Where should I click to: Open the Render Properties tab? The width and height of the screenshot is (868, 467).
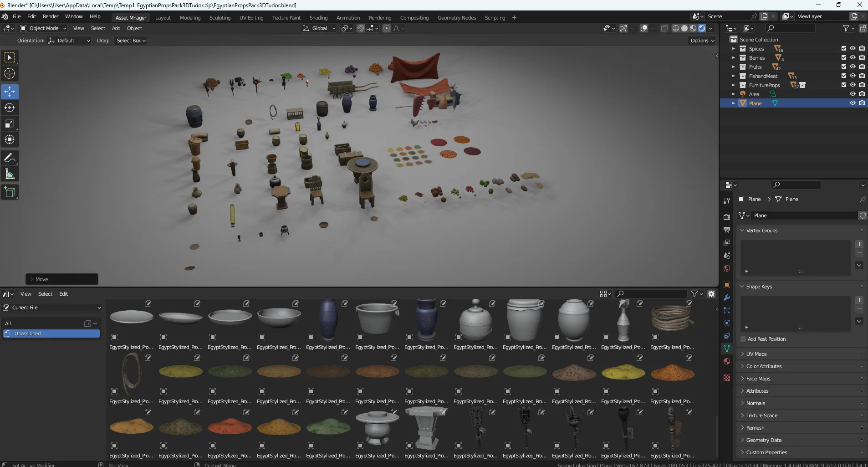(727, 217)
